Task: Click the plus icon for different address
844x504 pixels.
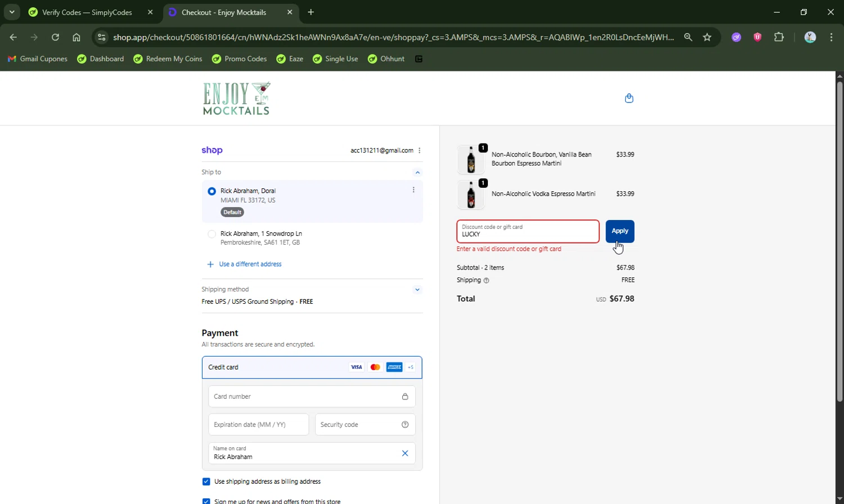Action: pyautogui.click(x=210, y=264)
